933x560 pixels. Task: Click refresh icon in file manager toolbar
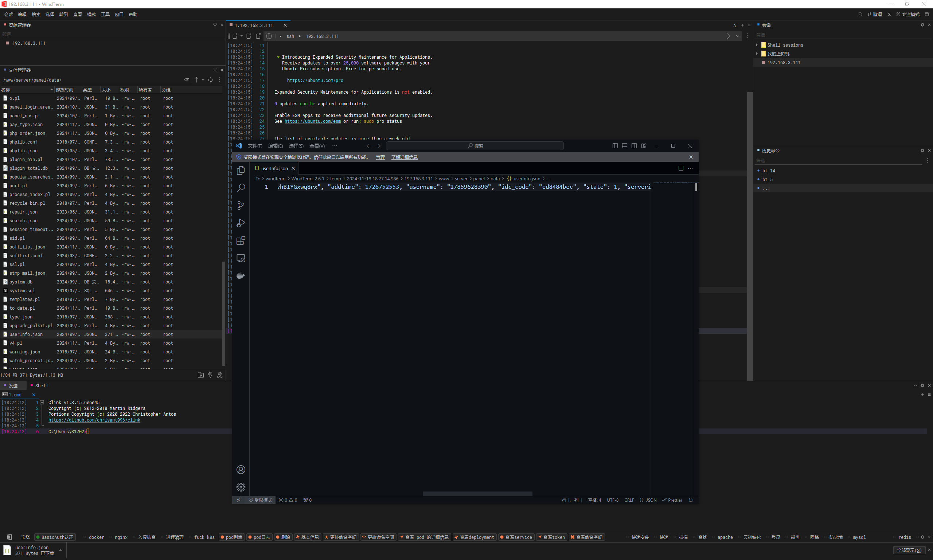[211, 80]
